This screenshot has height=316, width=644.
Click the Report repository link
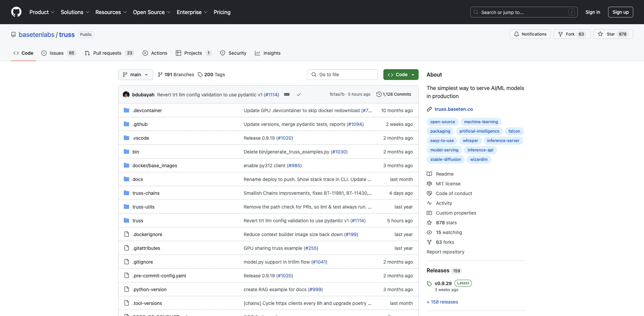click(x=445, y=252)
